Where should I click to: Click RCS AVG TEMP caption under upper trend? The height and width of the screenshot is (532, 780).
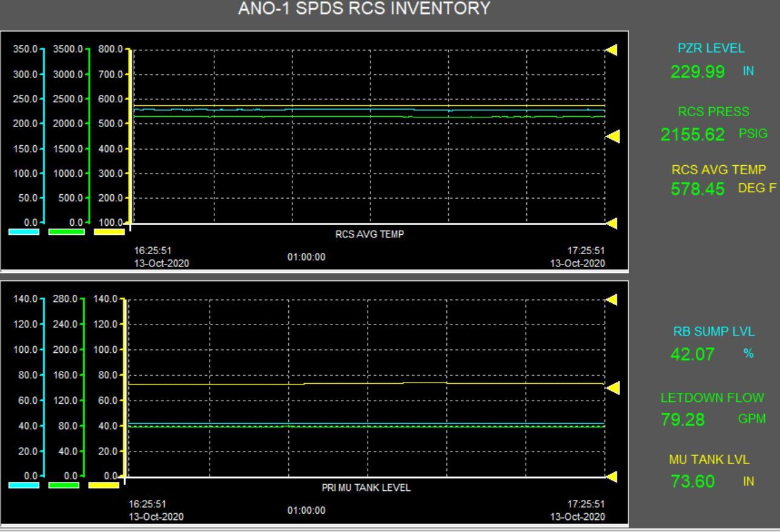[369, 236]
